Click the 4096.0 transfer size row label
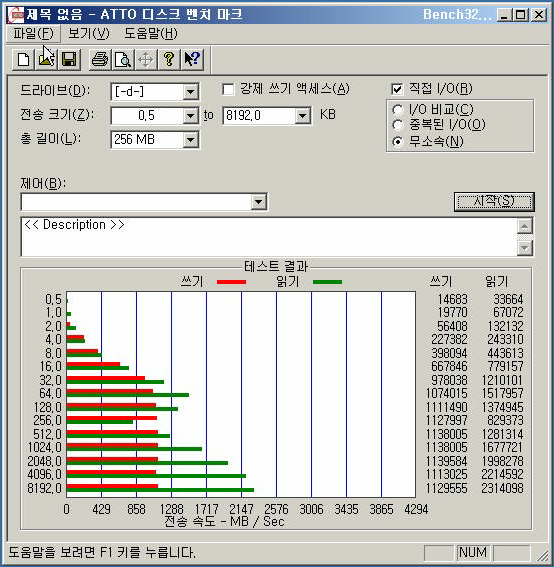Screen dimensions: 554x567 (44, 474)
